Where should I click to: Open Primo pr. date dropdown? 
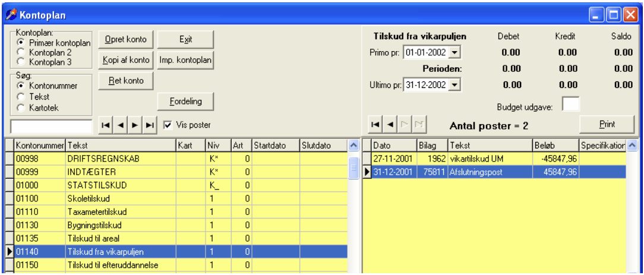point(454,52)
